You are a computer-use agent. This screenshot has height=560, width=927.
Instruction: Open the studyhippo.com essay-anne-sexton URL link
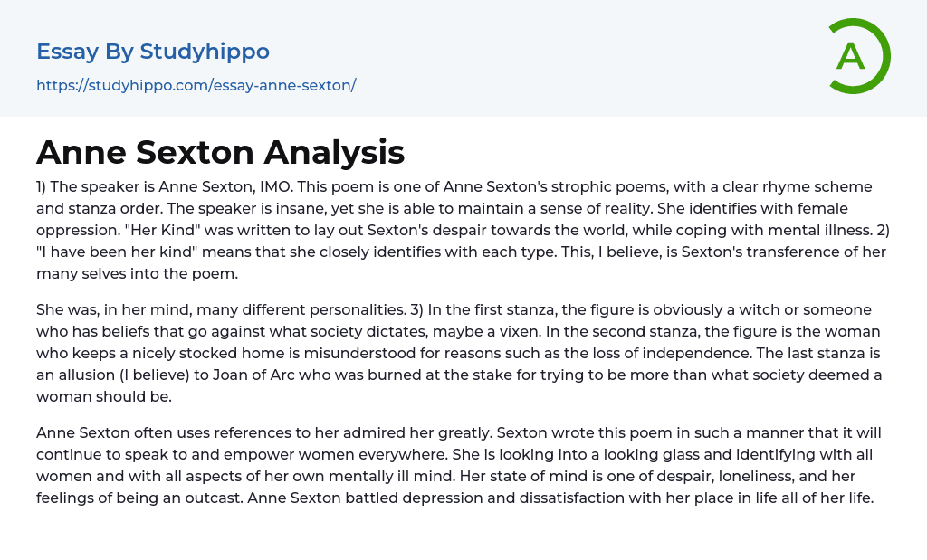click(196, 85)
